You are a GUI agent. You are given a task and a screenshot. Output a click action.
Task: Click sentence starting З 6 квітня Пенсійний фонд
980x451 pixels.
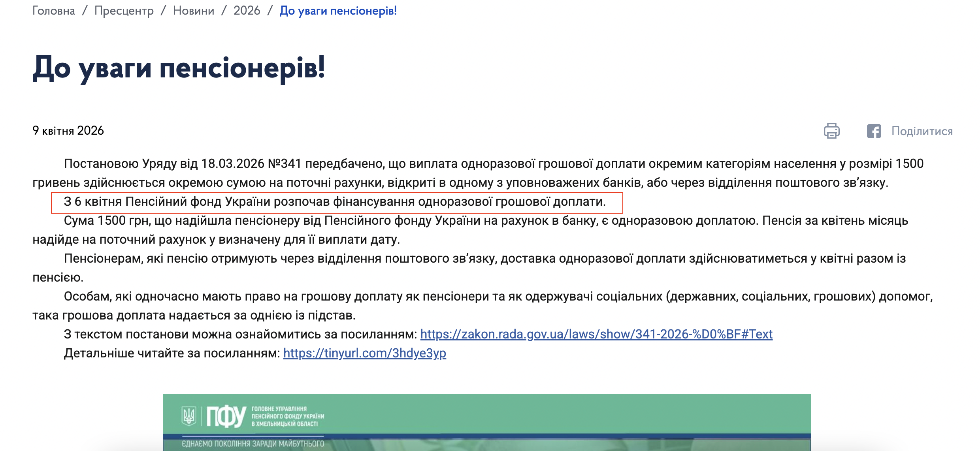[x=335, y=202]
